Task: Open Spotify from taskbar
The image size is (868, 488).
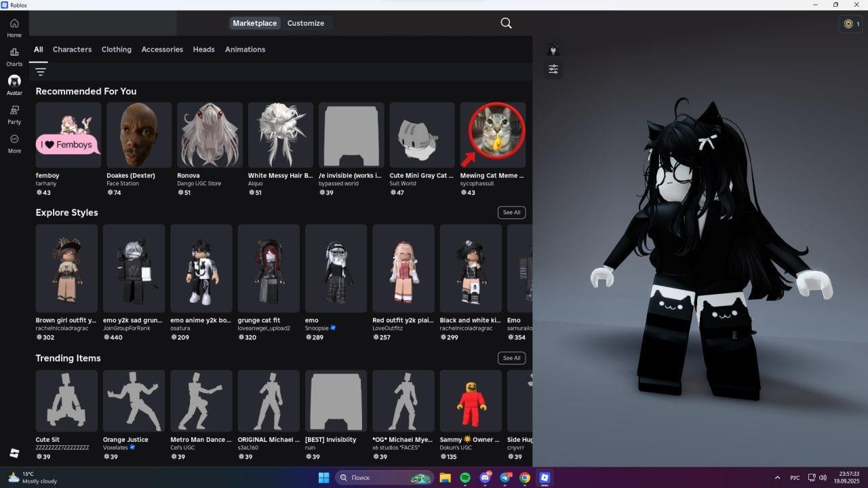Action: [x=465, y=478]
